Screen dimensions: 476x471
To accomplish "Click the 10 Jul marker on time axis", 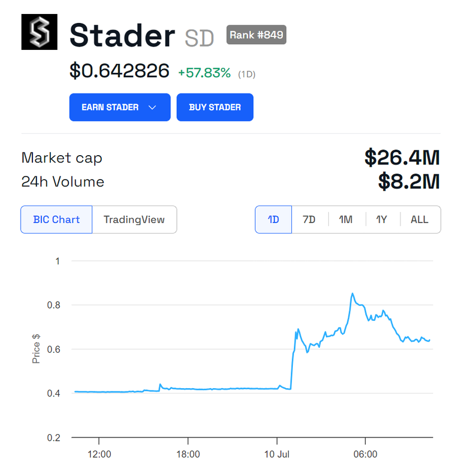I will [x=277, y=454].
